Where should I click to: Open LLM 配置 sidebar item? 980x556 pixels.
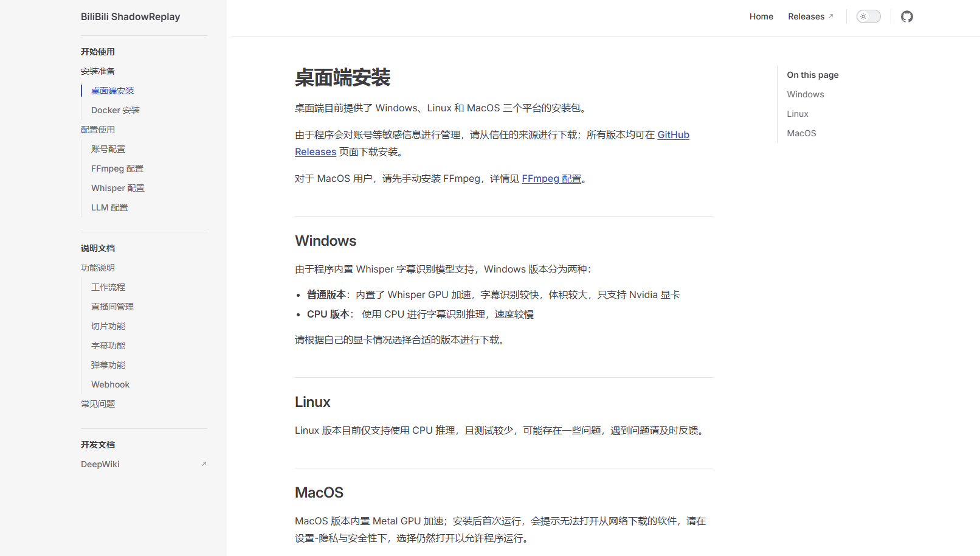click(109, 207)
